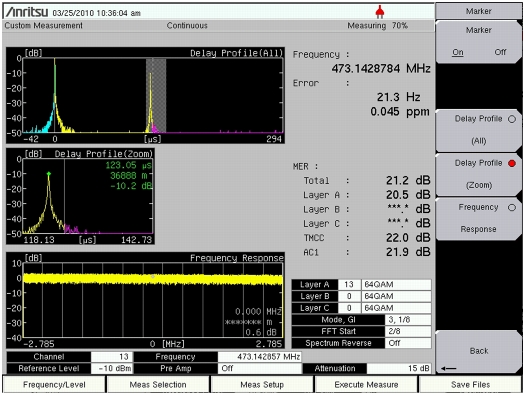Select Delay Profile (Zoom) radio indicator
The width and height of the screenshot is (524, 394).
click(512, 163)
